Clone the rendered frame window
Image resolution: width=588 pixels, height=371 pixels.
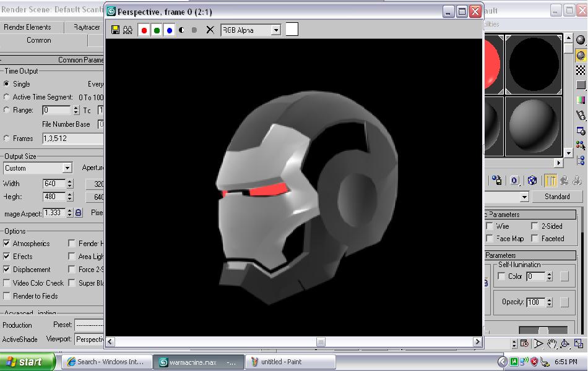tap(128, 30)
